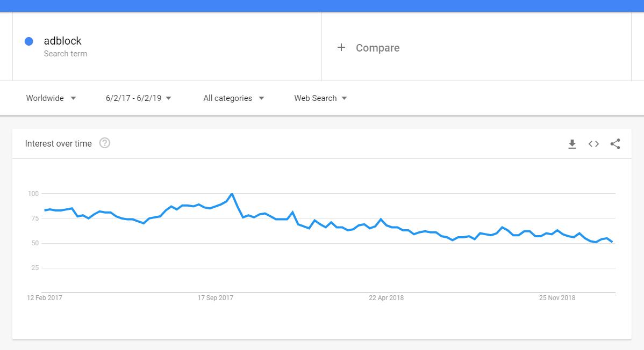Screen dimensions: 644x350
Task: Download the Interest over time data as CSV
Action: point(572,144)
